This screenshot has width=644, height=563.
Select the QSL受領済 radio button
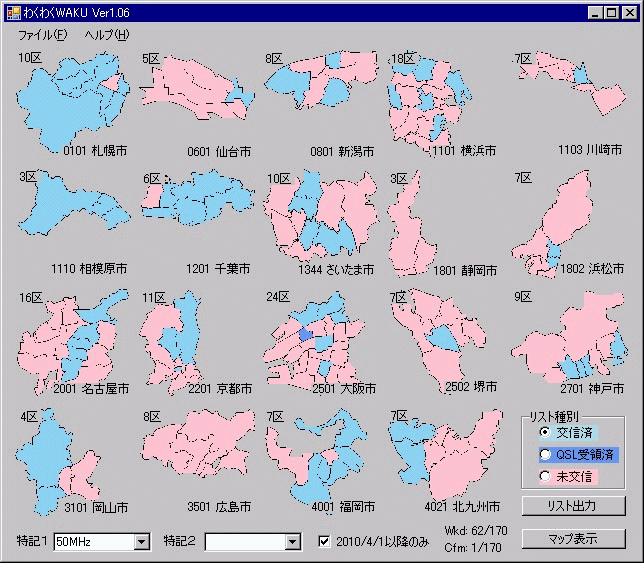pyautogui.click(x=545, y=454)
